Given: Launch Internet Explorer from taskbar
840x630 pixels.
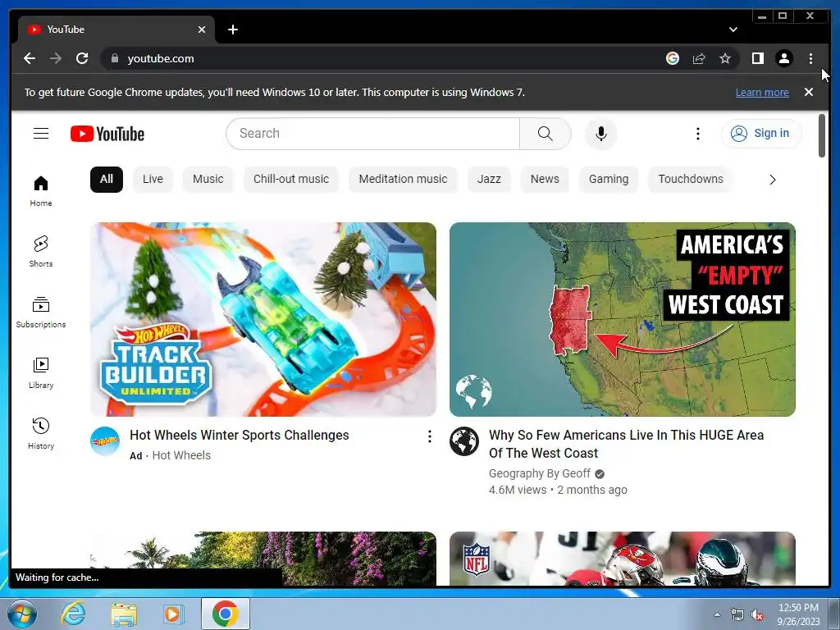Looking at the screenshot, I should 73,614.
